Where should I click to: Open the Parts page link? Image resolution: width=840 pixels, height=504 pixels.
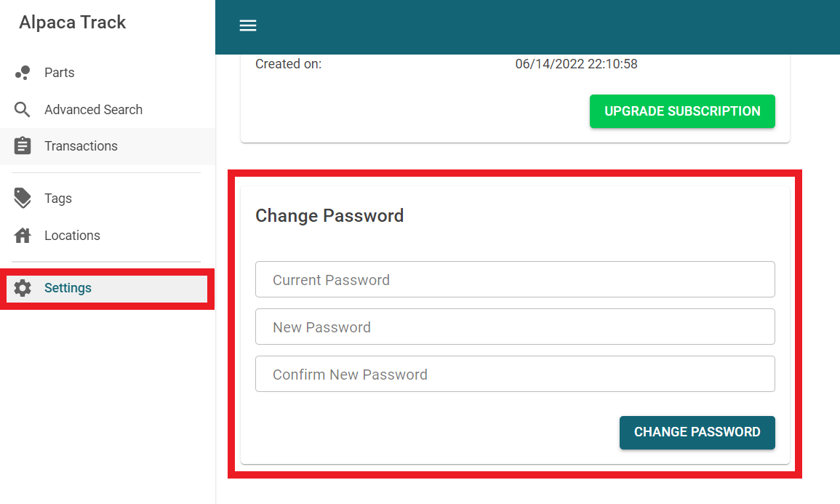pyautogui.click(x=60, y=73)
